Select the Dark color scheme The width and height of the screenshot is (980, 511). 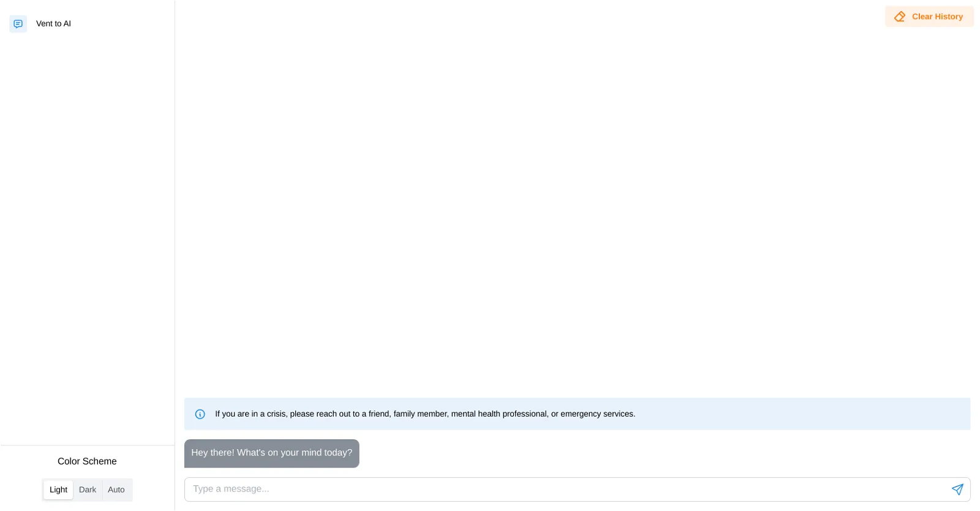pyautogui.click(x=88, y=490)
